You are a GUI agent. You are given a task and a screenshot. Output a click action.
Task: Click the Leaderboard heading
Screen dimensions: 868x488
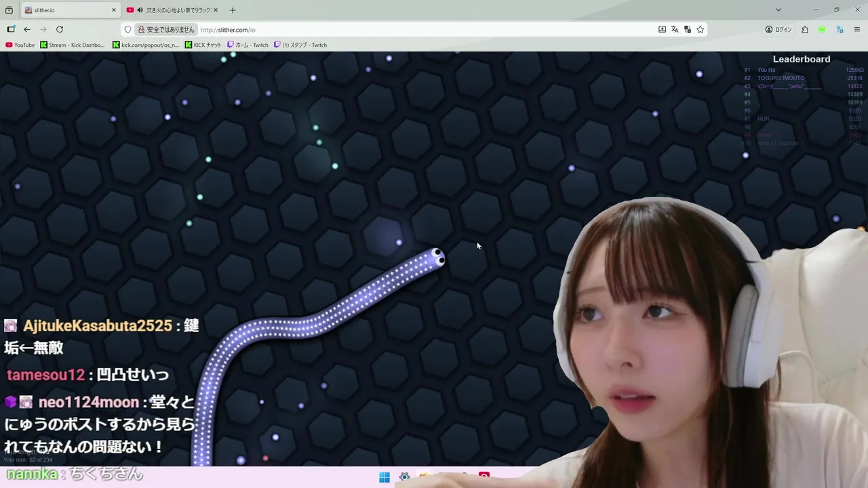pos(802,59)
